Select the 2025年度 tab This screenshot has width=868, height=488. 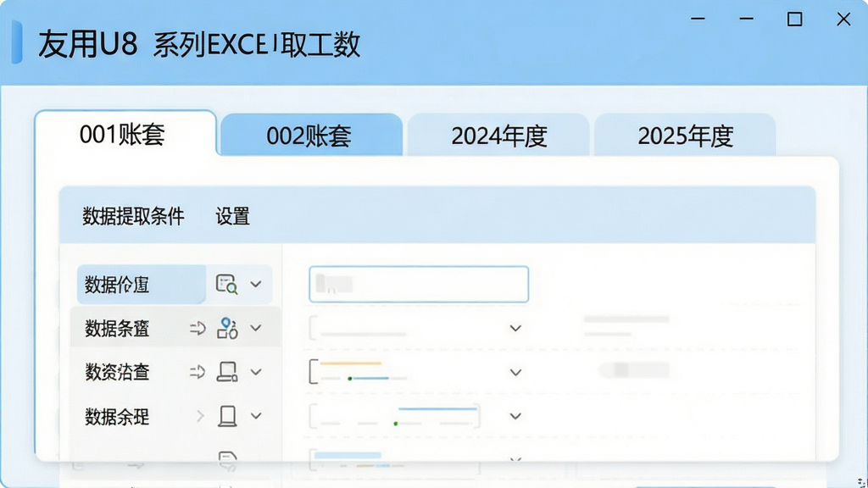pos(685,135)
